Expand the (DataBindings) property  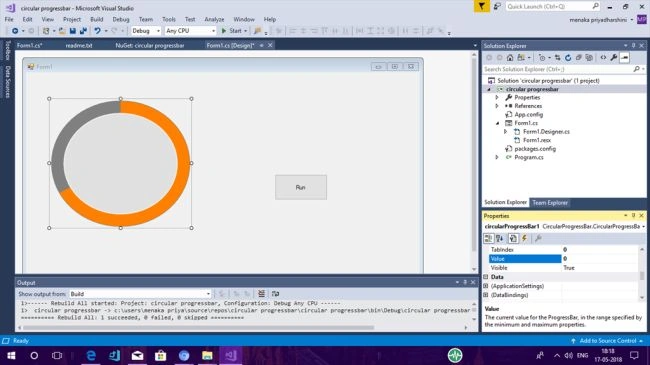pyautogui.click(x=486, y=295)
